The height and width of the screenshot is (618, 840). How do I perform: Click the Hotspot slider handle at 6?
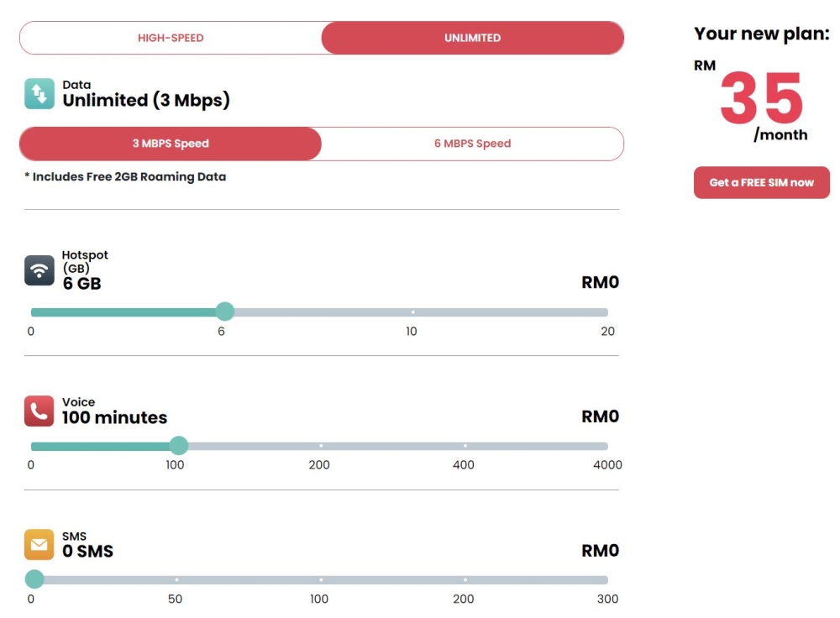(225, 312)
